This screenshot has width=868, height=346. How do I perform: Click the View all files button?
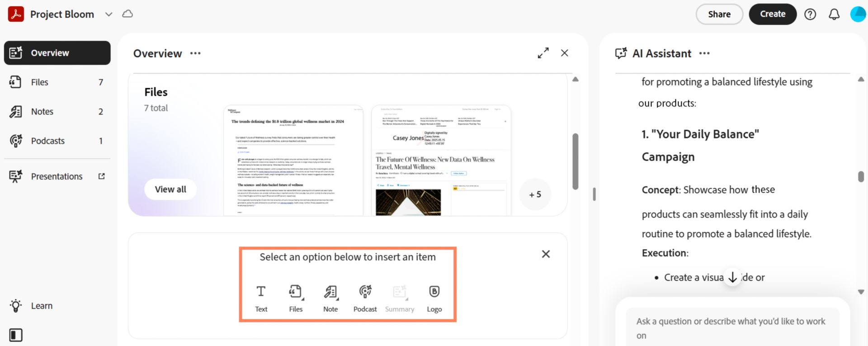[x=170, y=190]
